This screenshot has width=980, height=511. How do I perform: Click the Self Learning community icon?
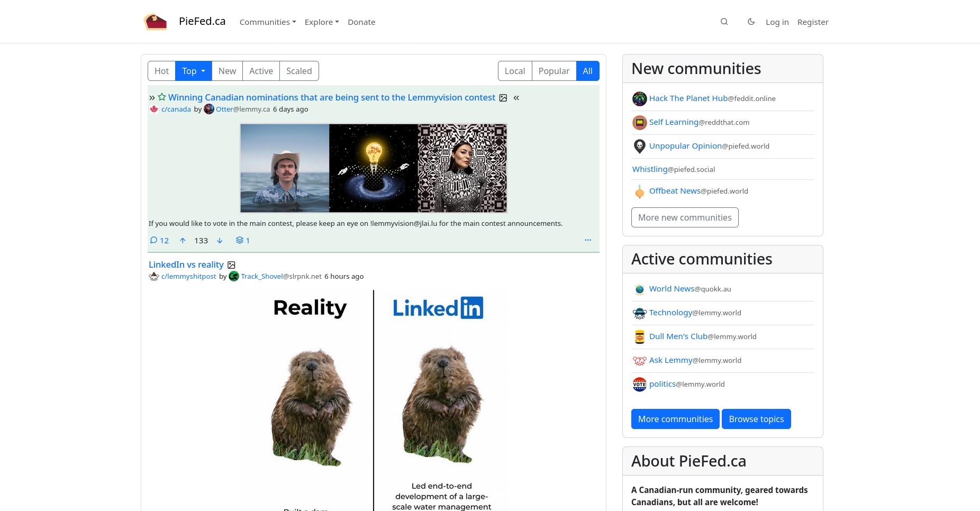pos(639,123)
